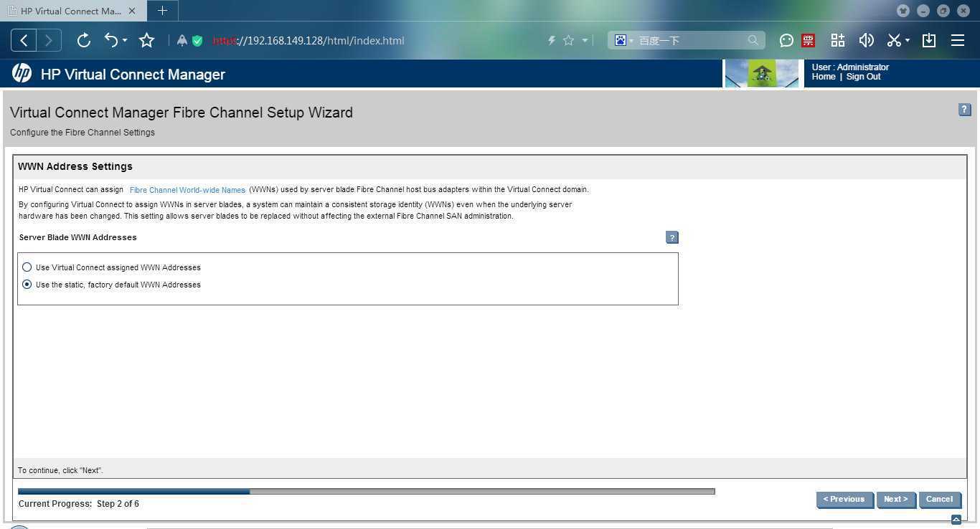Click "User : Administrator" text
This screenshot has width=980, height=529.
pyautogui.click(x=850, y=67)
